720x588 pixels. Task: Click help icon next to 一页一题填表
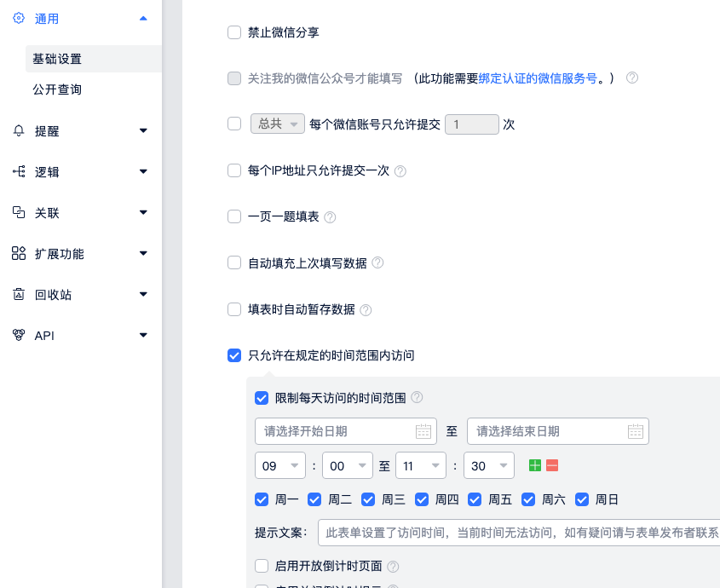coord(331,217)
